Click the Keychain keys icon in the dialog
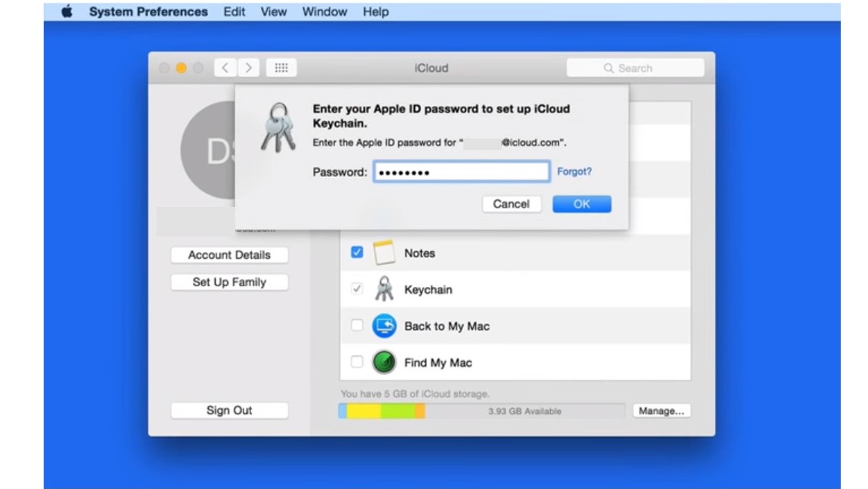This screenshot has height=489, width=868. (278, 128)
